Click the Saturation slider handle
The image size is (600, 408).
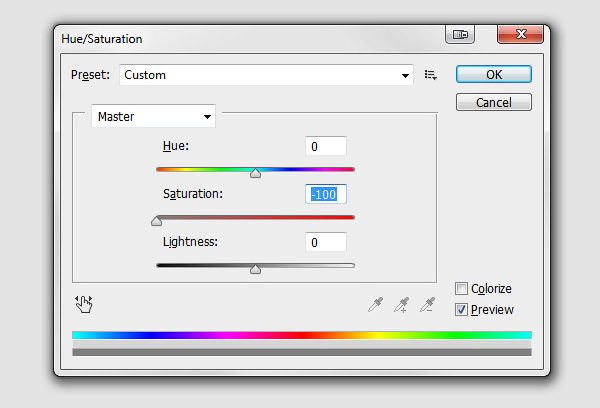(x=156, y=221)
